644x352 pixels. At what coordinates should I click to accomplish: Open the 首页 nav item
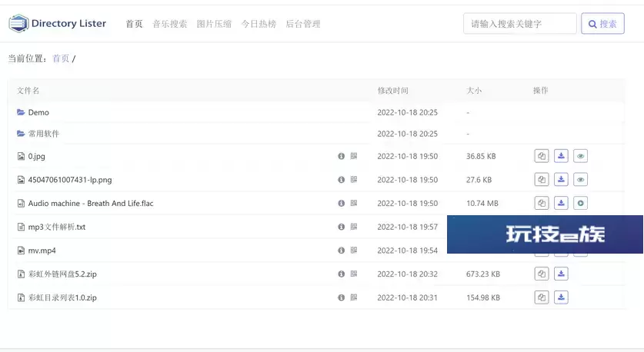[134, 24]
